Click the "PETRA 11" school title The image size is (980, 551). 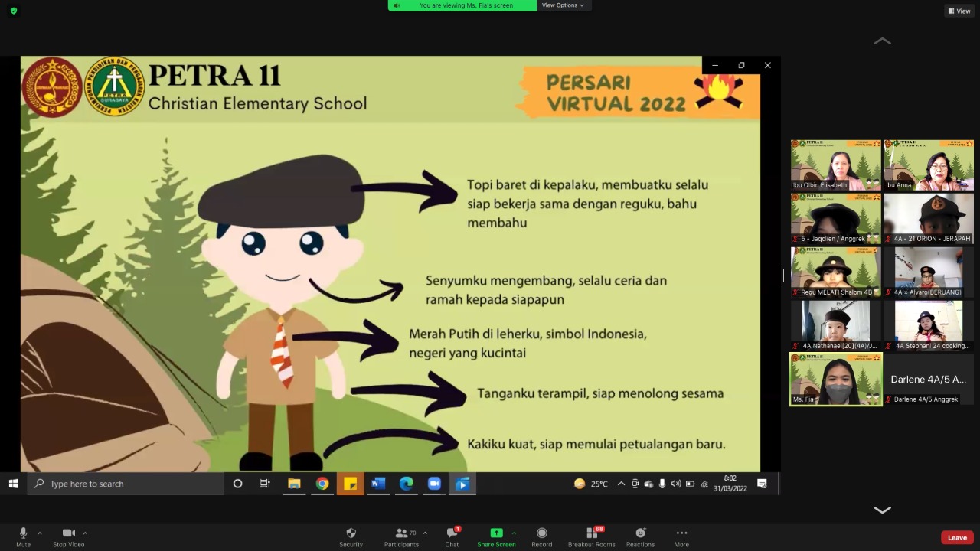click(214, 75)
